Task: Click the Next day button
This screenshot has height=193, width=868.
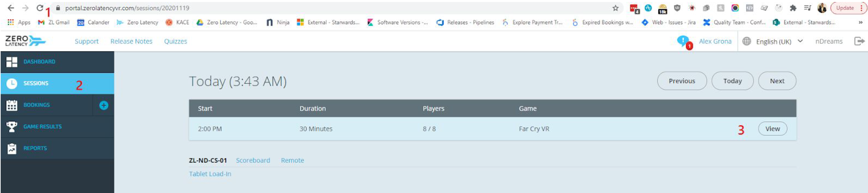Action: point(777,81)
